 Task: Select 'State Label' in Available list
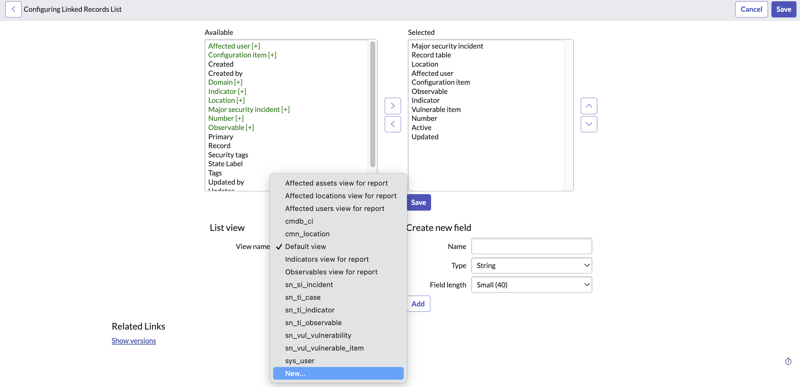(226, 164)
